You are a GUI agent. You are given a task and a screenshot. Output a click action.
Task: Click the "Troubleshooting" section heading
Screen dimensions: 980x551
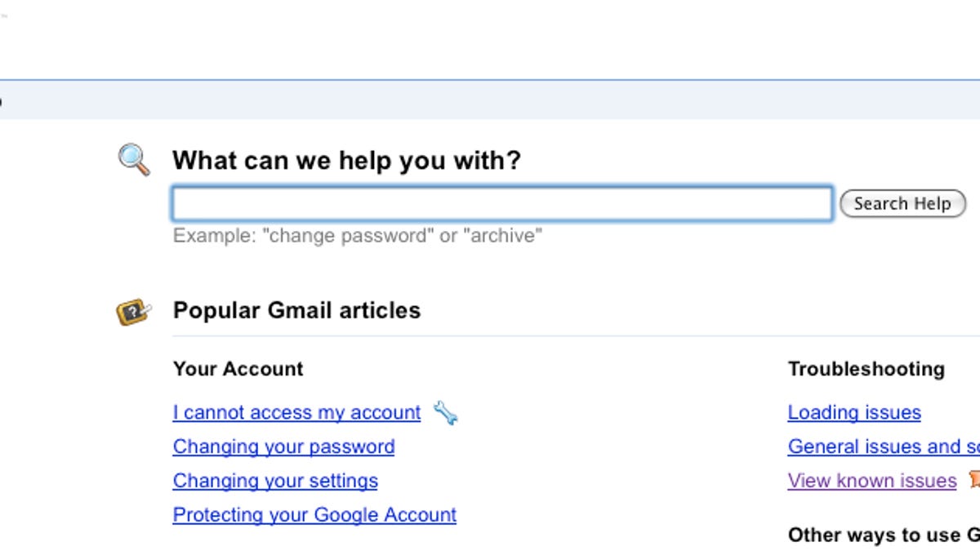866,369
